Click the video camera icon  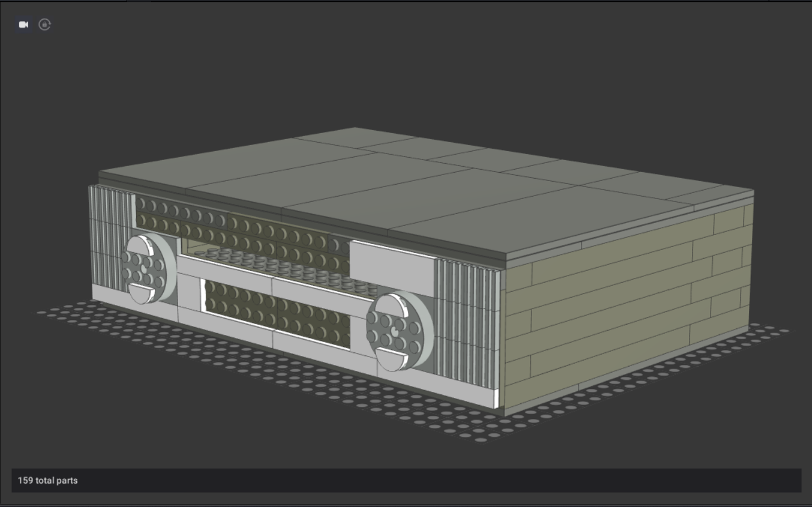[x=23, y=25]
